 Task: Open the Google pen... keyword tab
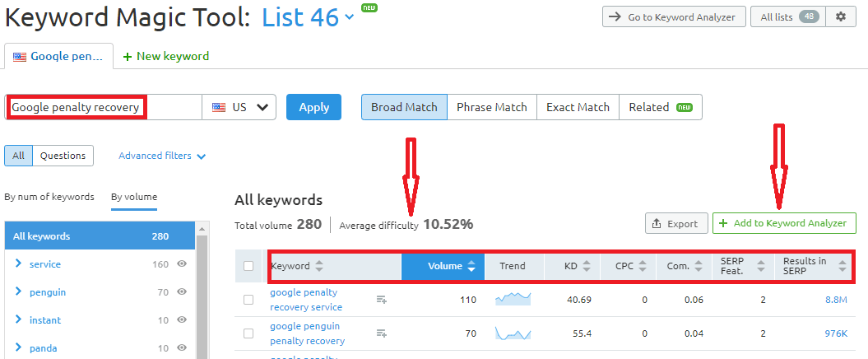(58, 56)
